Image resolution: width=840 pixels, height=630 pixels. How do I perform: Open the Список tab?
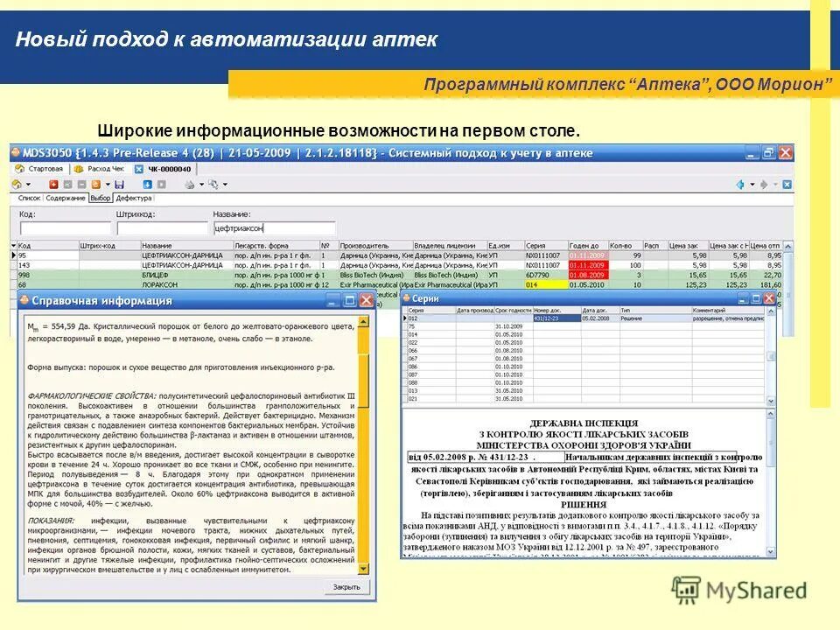(28, 198)
